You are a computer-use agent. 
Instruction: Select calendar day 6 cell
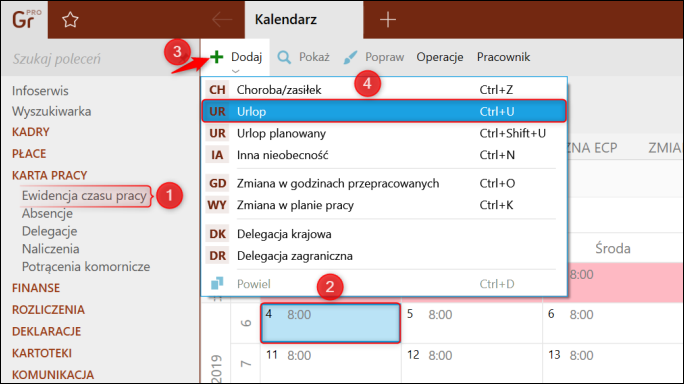coord(613,323)
